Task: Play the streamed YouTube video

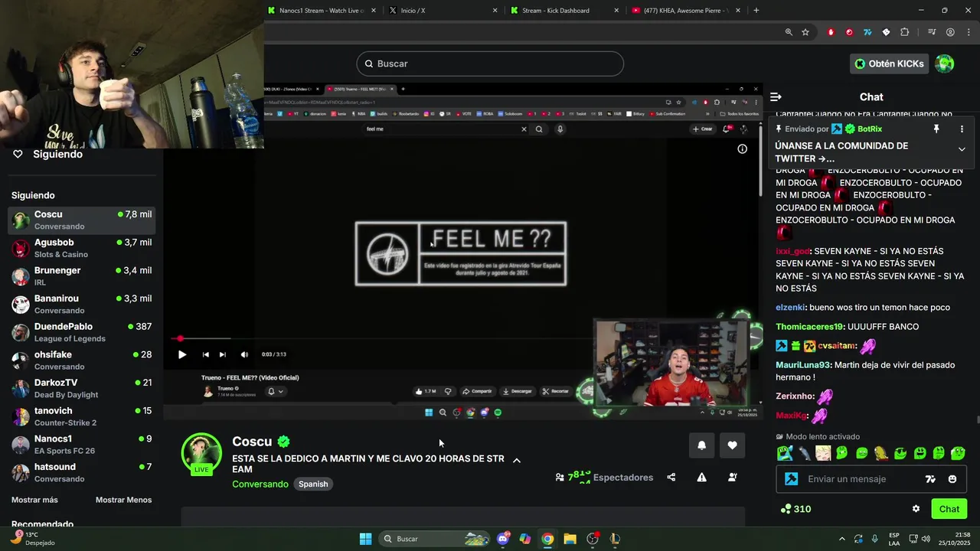Action: pyautogui.click(x=181, y=354)
